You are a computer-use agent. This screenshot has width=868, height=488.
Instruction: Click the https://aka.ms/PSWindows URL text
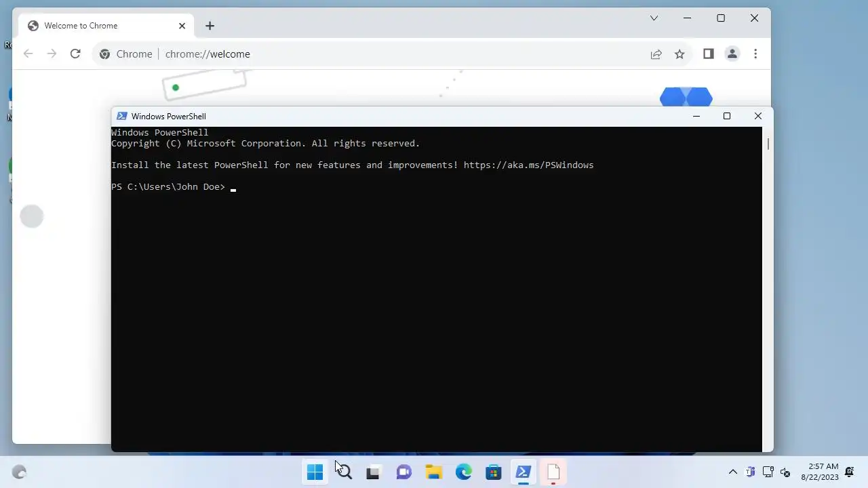(529, 165)
